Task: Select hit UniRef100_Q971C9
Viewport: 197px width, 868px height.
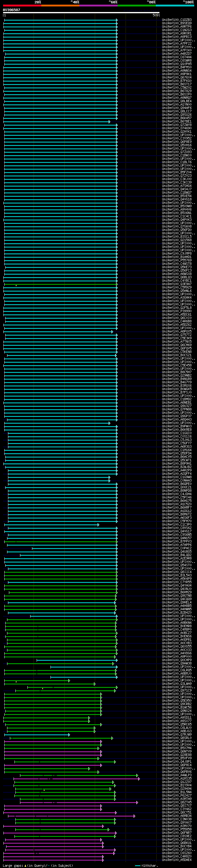Action: 176,691
